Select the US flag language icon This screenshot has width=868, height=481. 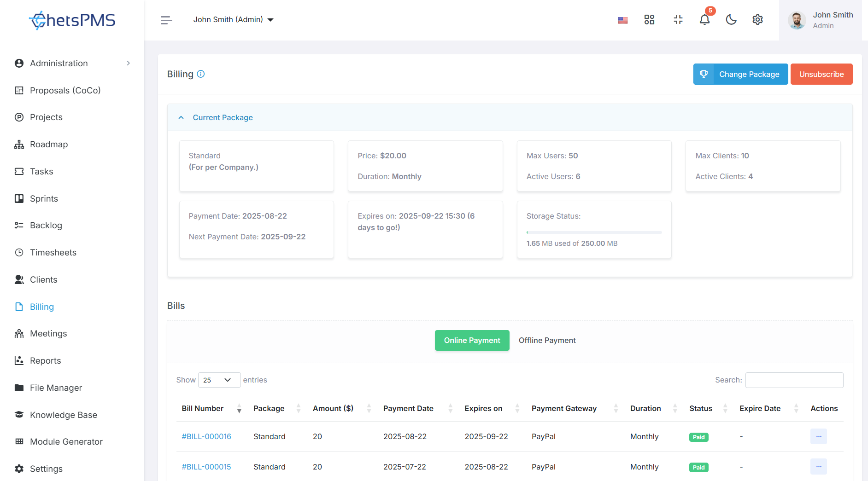tap(623, 20)
